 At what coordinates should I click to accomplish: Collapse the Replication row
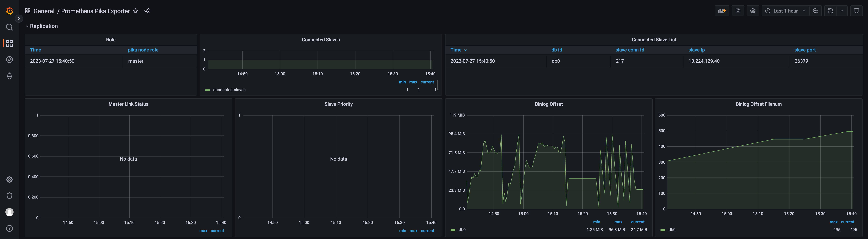tap(42, 26)
